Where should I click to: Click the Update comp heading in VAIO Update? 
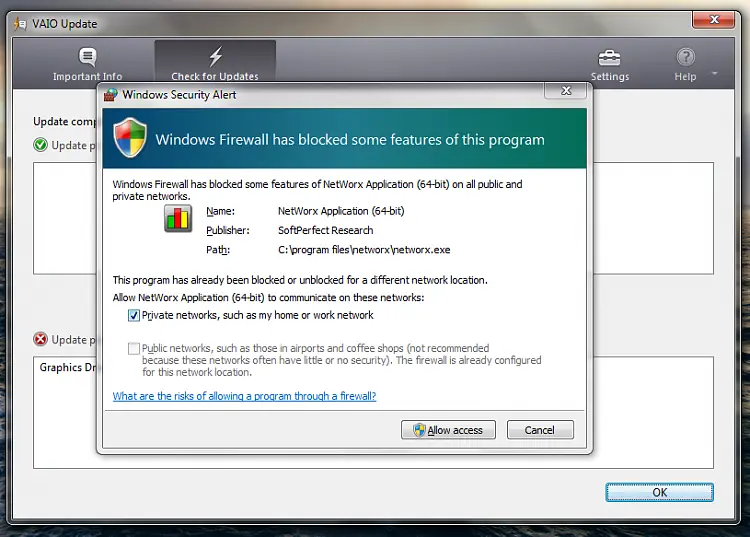tap(65, 121)
